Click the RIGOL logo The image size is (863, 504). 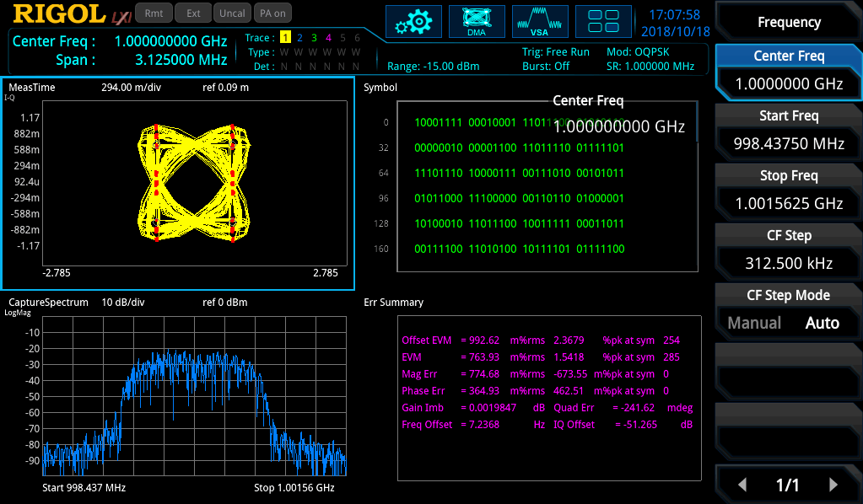(x=59, y=14)
